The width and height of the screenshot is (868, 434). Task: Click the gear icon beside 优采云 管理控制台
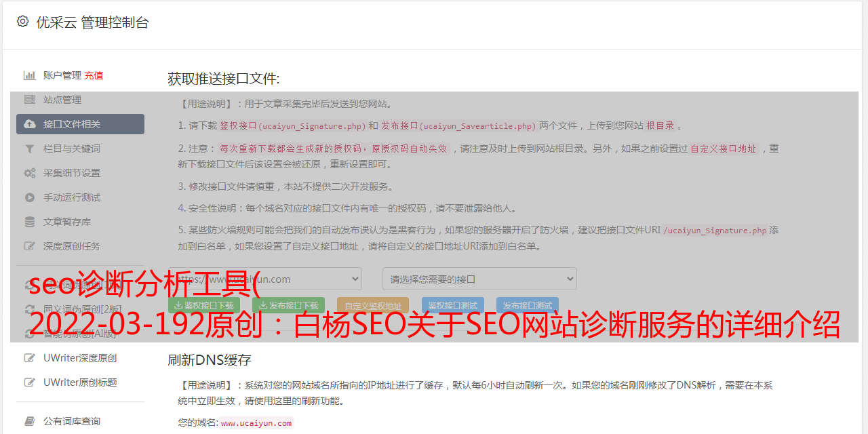tap(22, 22)
